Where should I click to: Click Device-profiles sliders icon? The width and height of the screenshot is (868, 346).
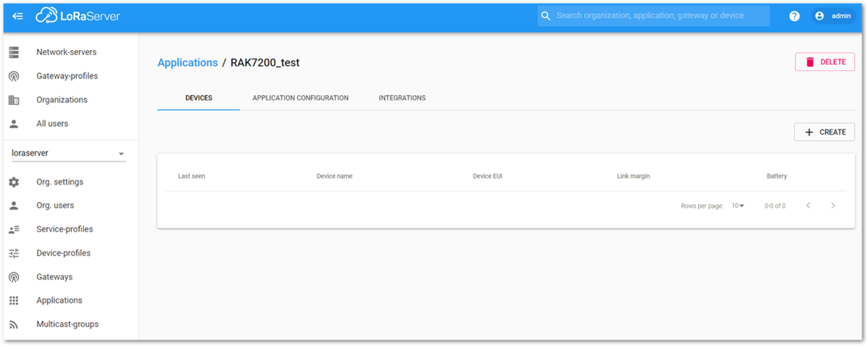click(14, 253)
